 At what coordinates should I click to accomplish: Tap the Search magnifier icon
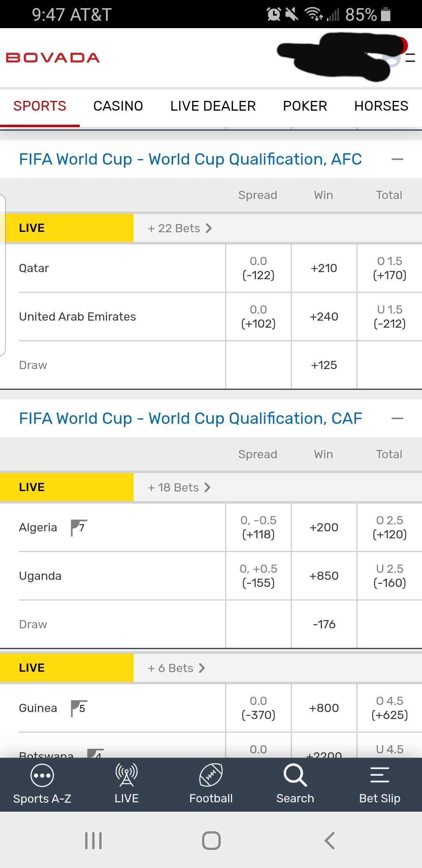click(x=295, y=775)
